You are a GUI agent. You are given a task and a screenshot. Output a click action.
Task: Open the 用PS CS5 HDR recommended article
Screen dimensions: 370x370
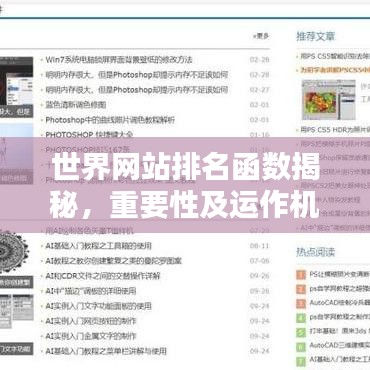[335, 130]
